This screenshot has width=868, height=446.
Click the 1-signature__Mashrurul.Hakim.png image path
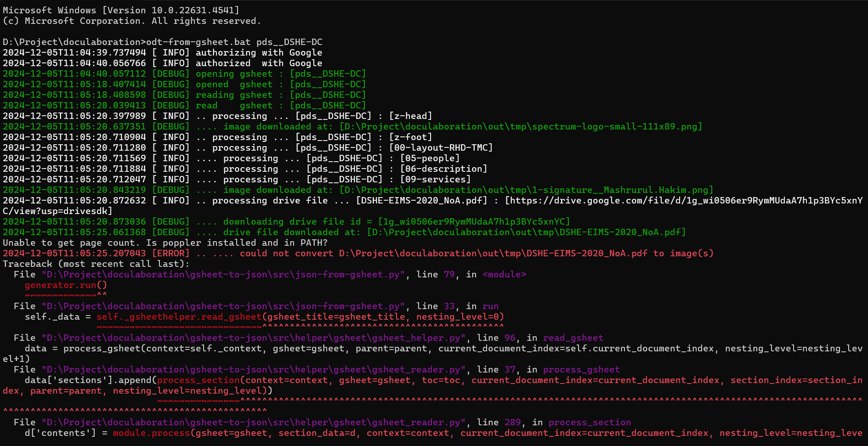point(526,190)
